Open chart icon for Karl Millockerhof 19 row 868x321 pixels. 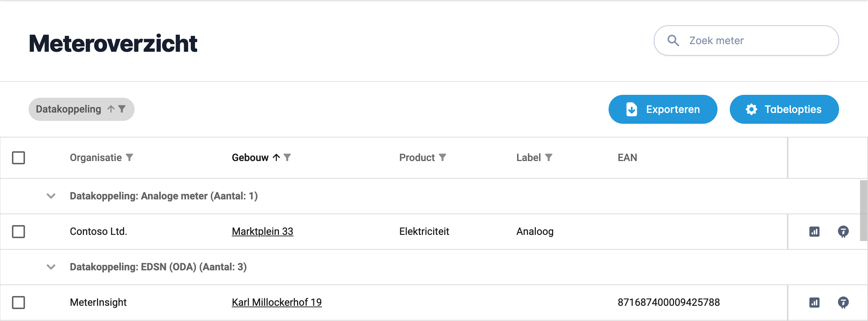coord(814,303)
